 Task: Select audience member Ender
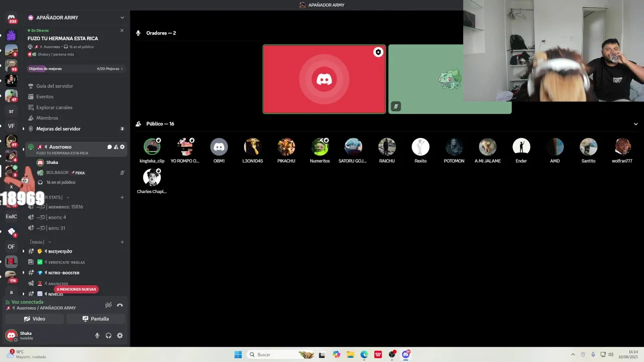(x=521, y=151)
